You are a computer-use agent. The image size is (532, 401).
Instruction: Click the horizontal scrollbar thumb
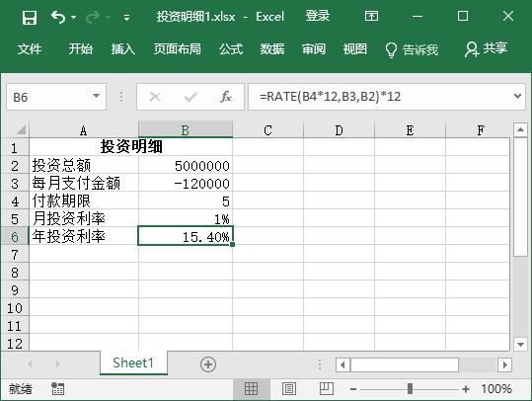point(404,365)
